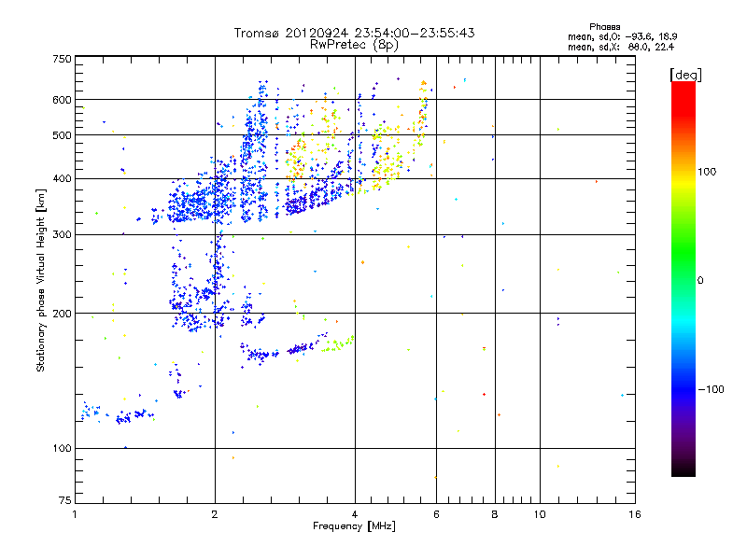The image size is (747, 560).
Task: Click the isolated red echo point near 7.6 MHz, 130 km
Action: (484, 394)
